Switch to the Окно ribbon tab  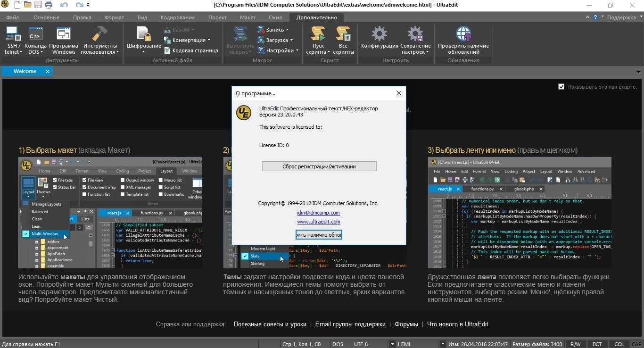click(275, 17)
